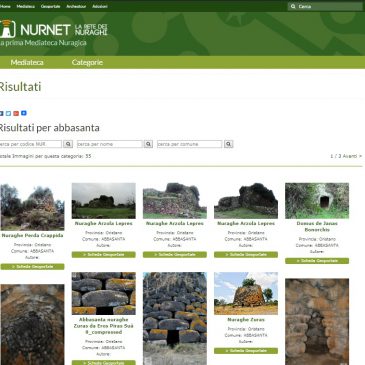Click the magnifier icon in Cerca box
365x365 pixels.
293,6
